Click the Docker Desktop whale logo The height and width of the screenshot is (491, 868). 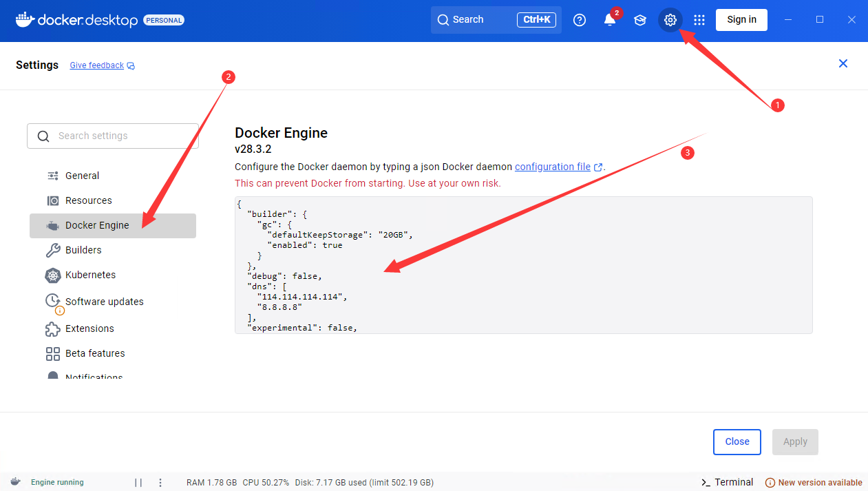pos(25,19)
